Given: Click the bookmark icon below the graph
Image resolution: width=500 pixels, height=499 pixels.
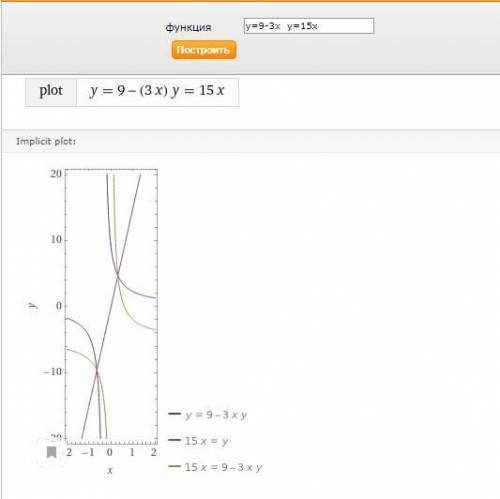Looking at the screenshot, I should [51, 452].
